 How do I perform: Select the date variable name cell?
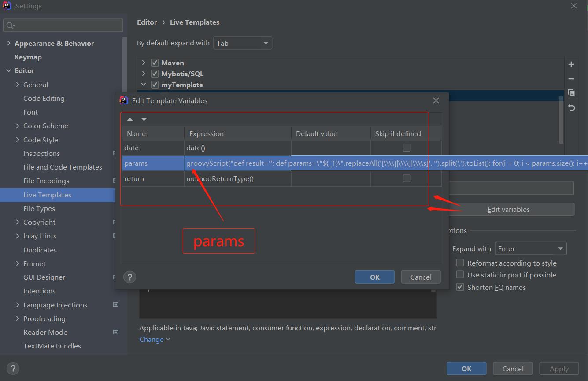pyautogui.click(x=153, y=148)
